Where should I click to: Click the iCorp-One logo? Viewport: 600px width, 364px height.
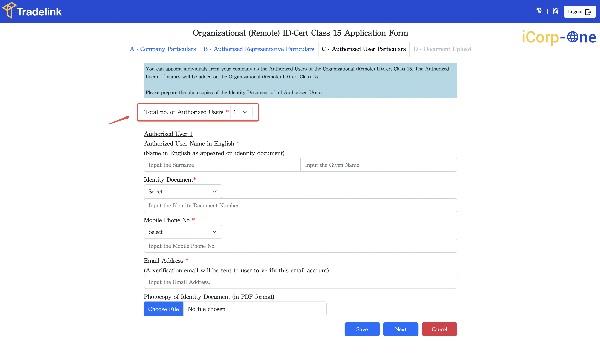559,37
